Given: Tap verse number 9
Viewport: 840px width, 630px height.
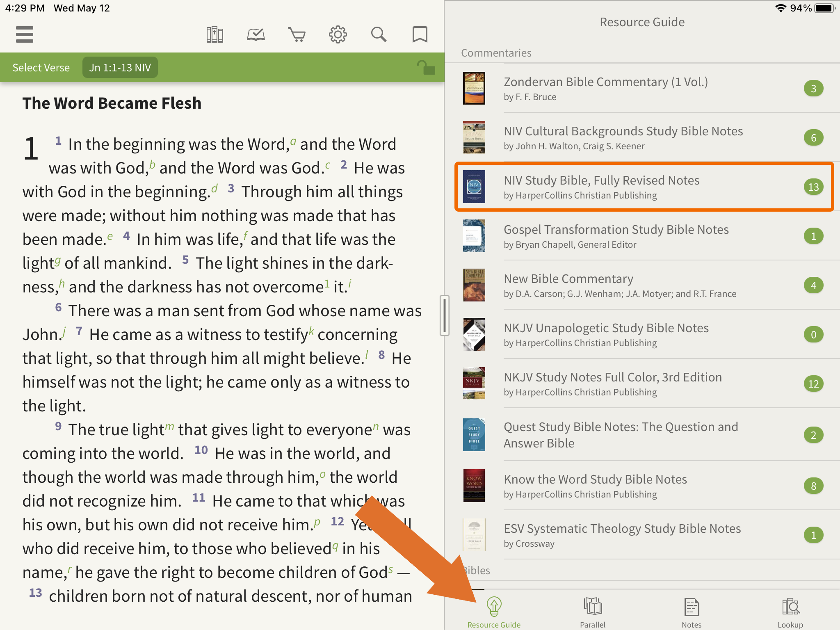Looking at the screenshot, I should coord(58,427).
